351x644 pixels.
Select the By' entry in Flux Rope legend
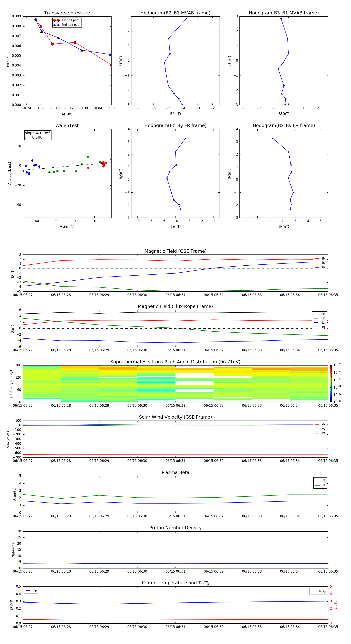click(x=320, y=318)
